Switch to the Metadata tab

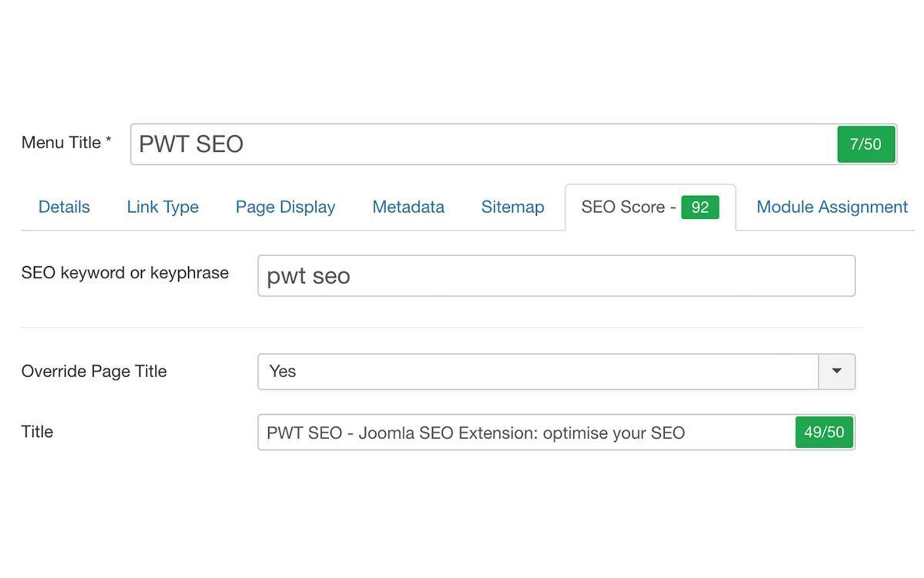click(x=407, y=207)
